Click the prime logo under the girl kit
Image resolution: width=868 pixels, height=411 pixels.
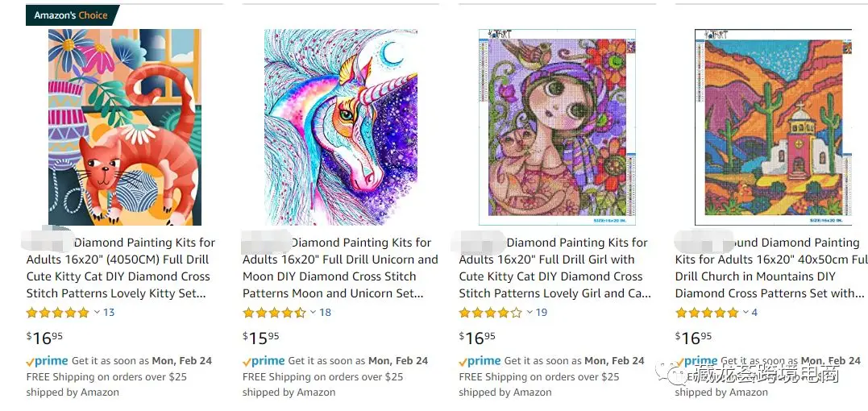pyautogui.click(x=480, y=361)
